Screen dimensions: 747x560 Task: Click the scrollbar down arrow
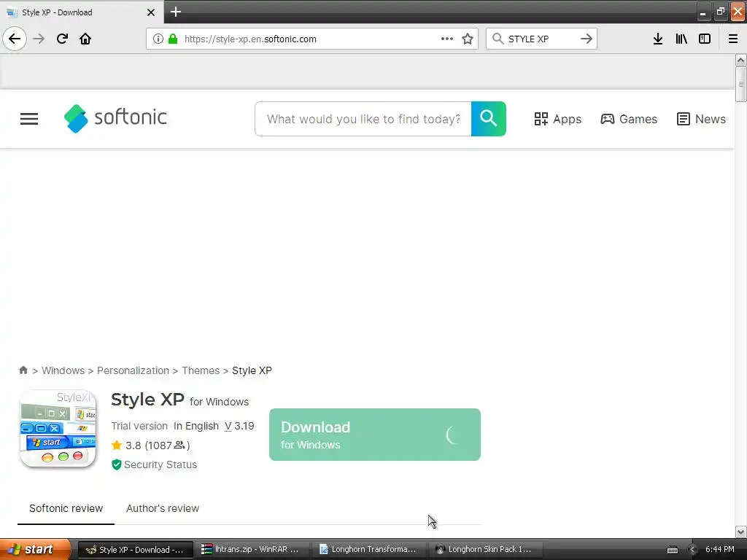(740, 532)
